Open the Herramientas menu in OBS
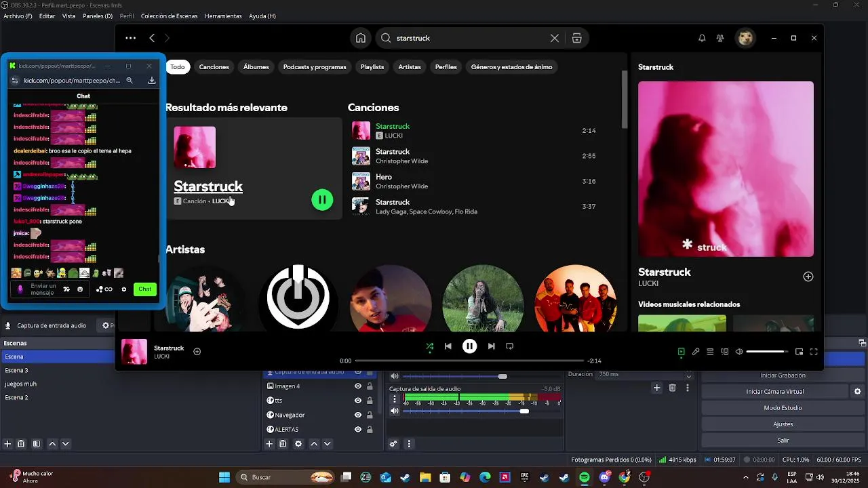Image resolution: width=868 pixels, height=488 pixels. point(223,16)
